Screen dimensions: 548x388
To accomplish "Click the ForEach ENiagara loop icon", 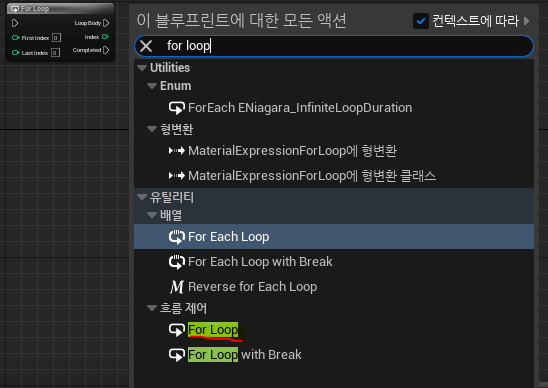I will (176, 108).
